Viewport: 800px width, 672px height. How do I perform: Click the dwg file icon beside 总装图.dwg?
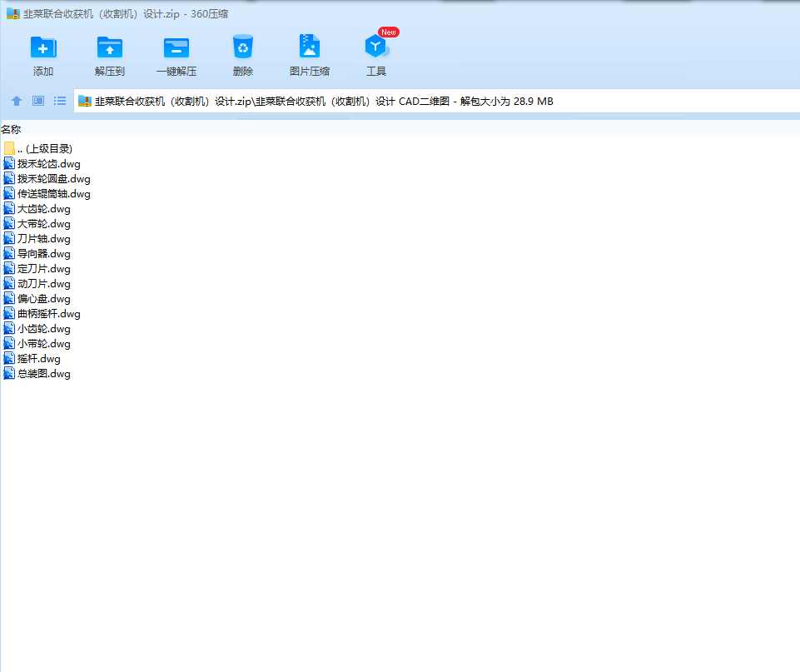(x=9, y=374)
